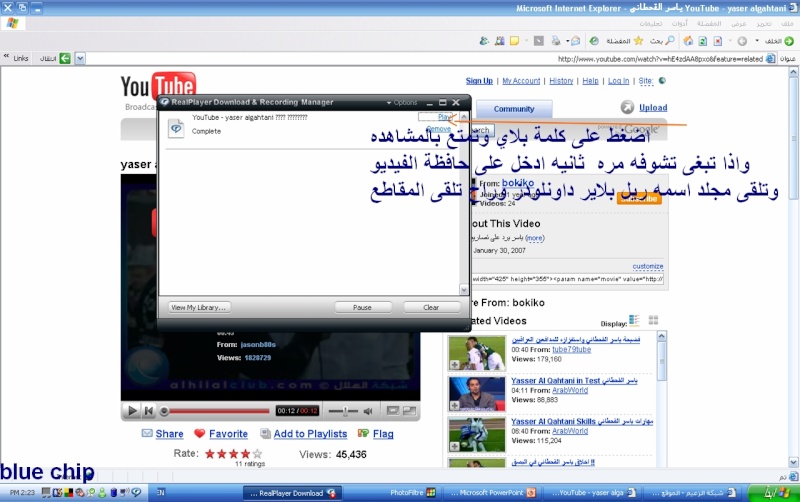Click the Research icon beside the yellow note
The image size is (800, 502).
coord(499,41)
